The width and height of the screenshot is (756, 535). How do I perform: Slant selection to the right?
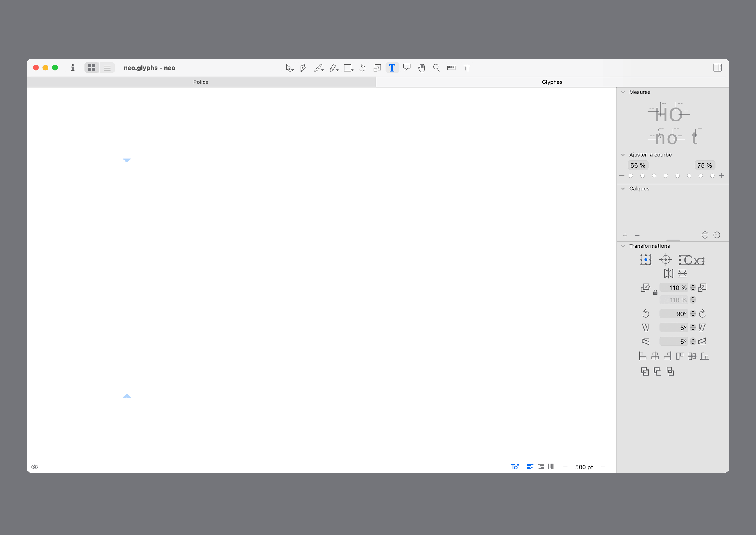[x=702, y=327]
